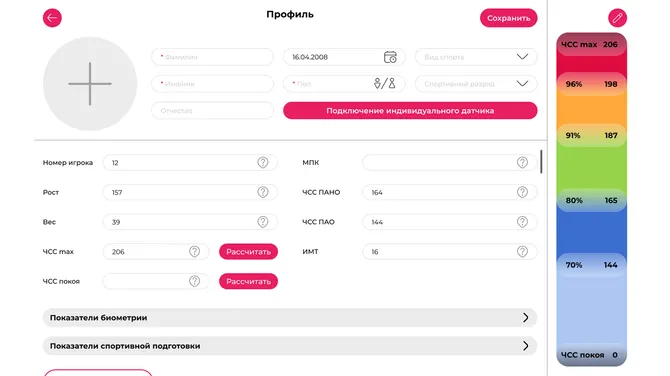The image size is (670, 376).
Task: Open the Вид спорта dropdown
Action: [x=476, y=57]
